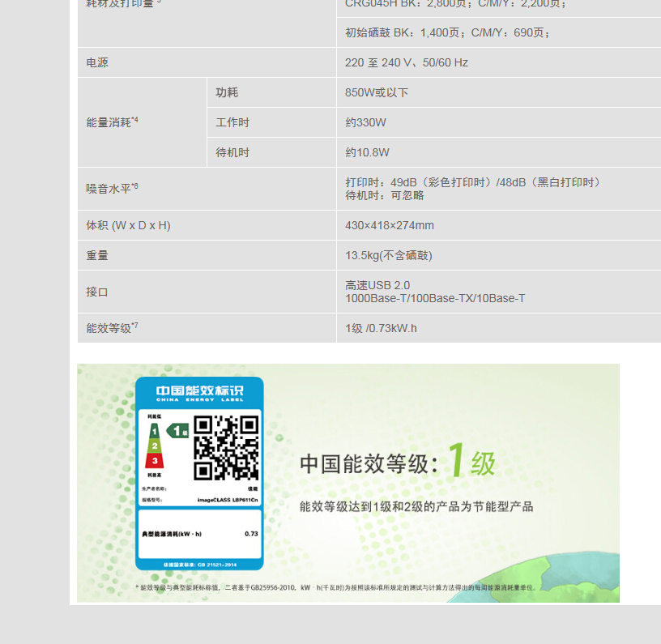
Task: Click the '待机时' sub-label under energy consumption
Action: 271,152
